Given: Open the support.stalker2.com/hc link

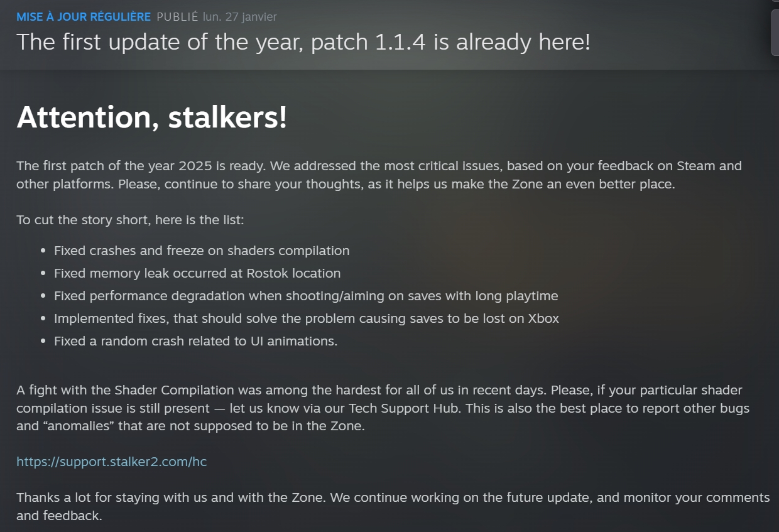Looking at the screenshot, I should pos(111,462).
